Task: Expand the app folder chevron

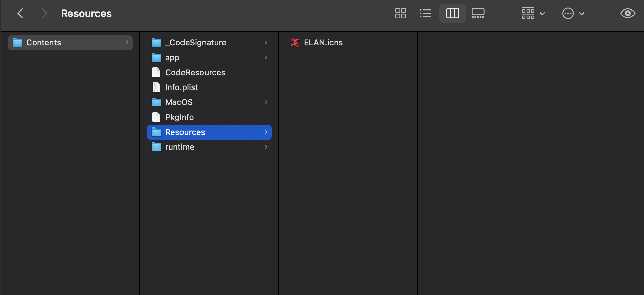Action: [x=266, y=58]
